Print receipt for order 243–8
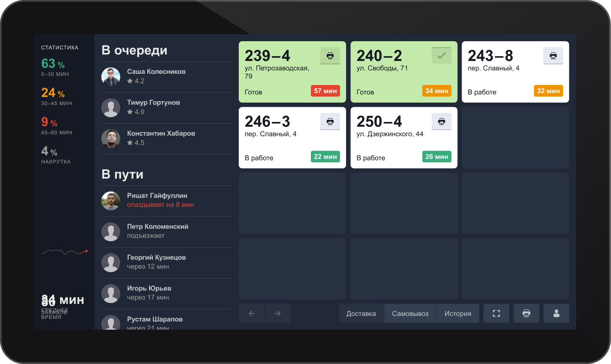Screen dimensions: 611x364 (x=553, y=56)
